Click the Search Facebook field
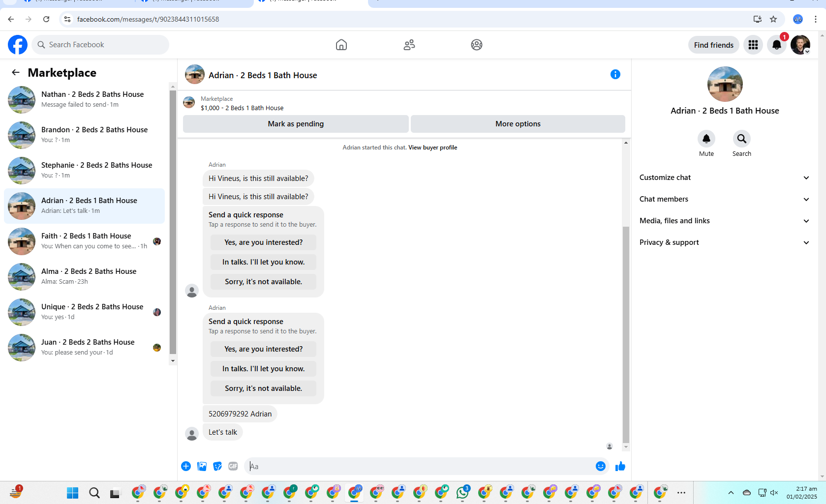Screen dimensions: 826x504 pyautogui.click(x=100, y=45)
